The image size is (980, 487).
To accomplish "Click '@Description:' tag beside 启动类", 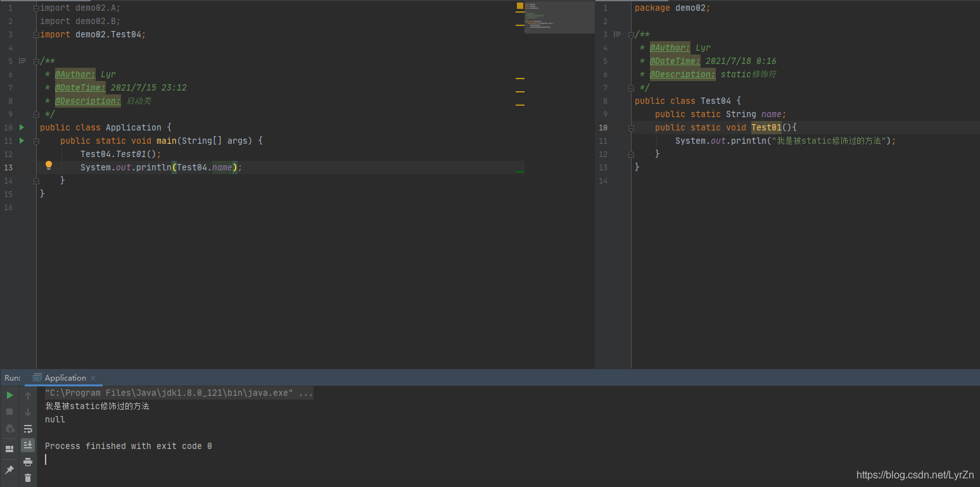I will point(88,101).
